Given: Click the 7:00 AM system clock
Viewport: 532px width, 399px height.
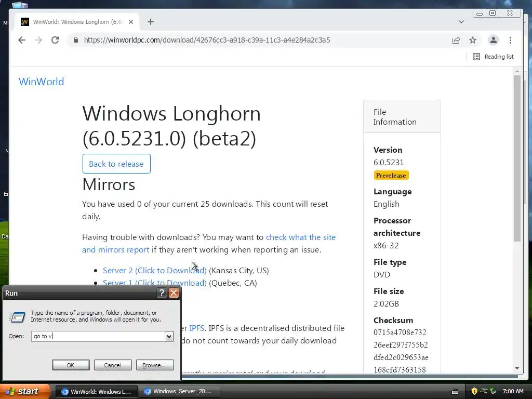Looking at the screenshot, I should click(x=513, y=391).
